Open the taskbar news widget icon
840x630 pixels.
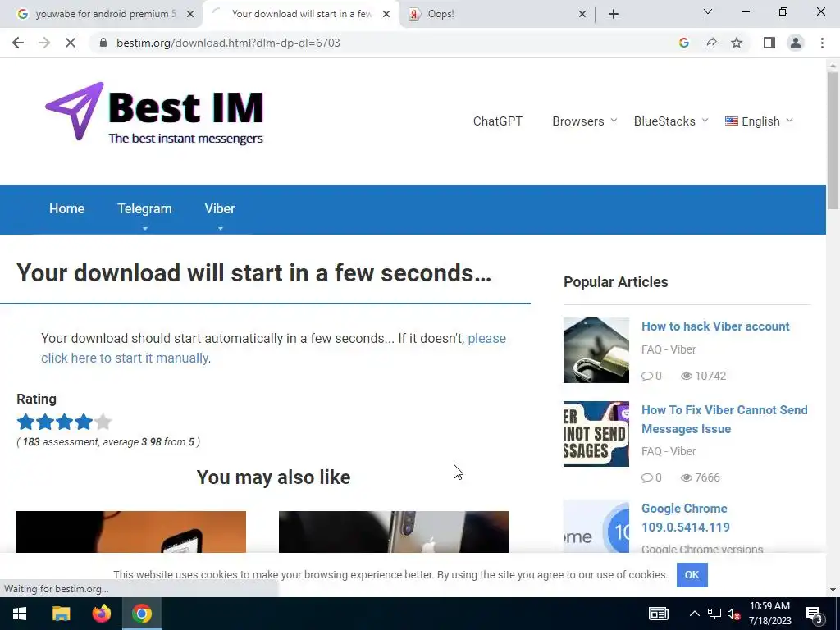click(x=659, y=614)
